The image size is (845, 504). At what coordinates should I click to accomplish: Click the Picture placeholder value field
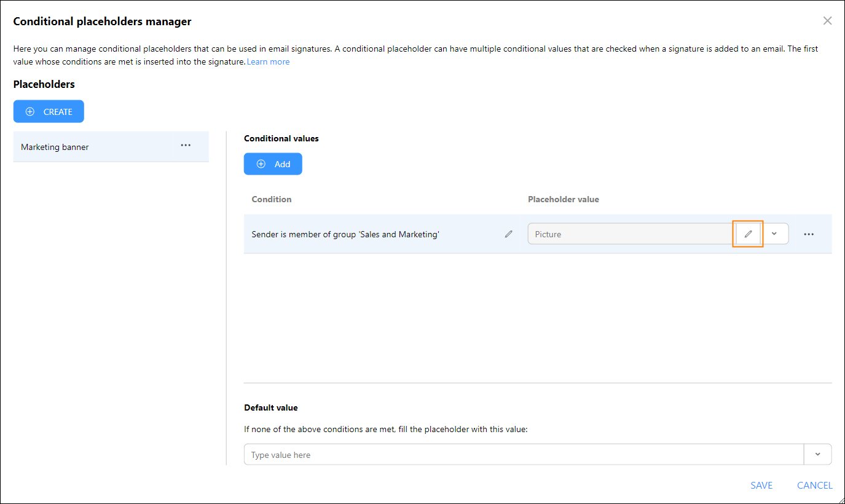631,234
